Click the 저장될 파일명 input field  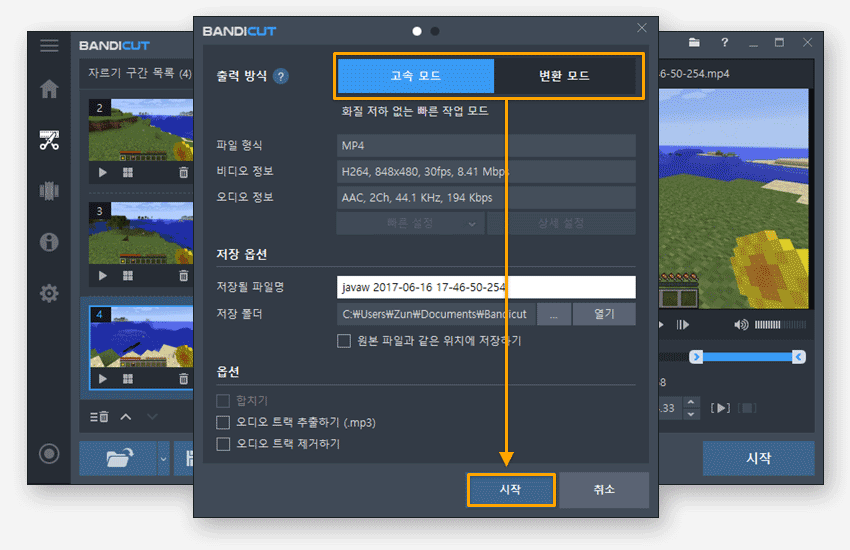point(486,287)
